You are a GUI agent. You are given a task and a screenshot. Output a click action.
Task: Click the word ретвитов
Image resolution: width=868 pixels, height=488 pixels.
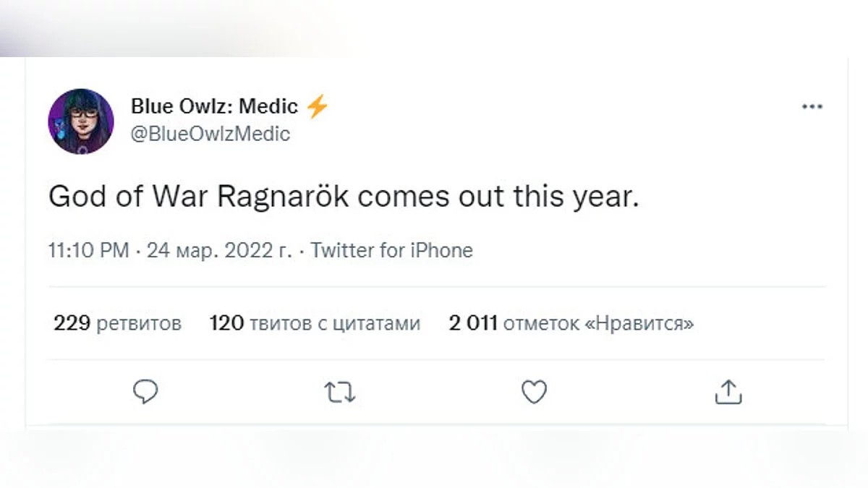[139, 323]
